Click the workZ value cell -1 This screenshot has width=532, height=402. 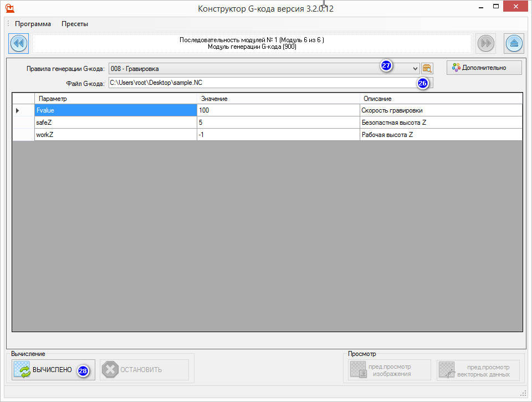[278, 135]
